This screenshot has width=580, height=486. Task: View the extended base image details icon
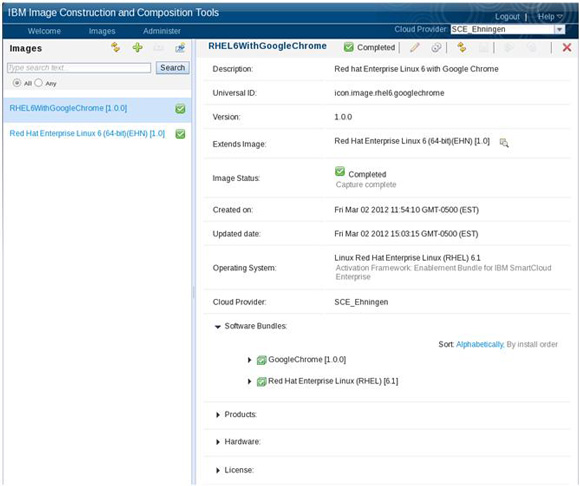point(504,142)
